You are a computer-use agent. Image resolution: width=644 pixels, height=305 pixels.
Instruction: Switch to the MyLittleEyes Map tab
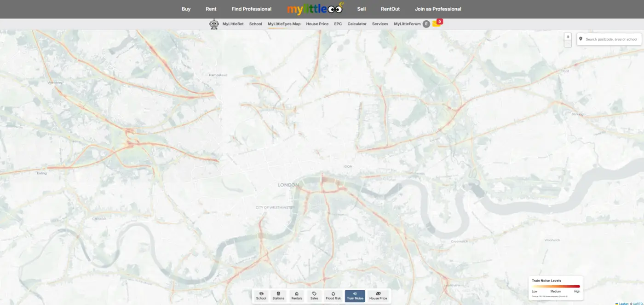click(284, 23)
